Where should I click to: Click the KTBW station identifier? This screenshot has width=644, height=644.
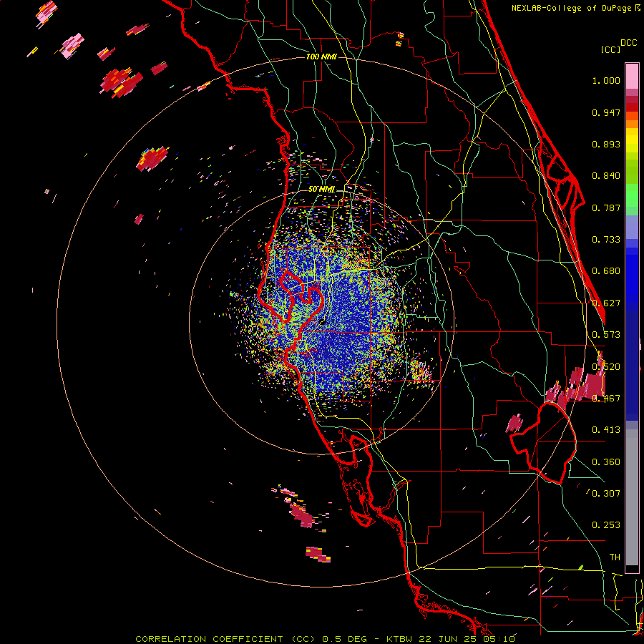point(401,639)
